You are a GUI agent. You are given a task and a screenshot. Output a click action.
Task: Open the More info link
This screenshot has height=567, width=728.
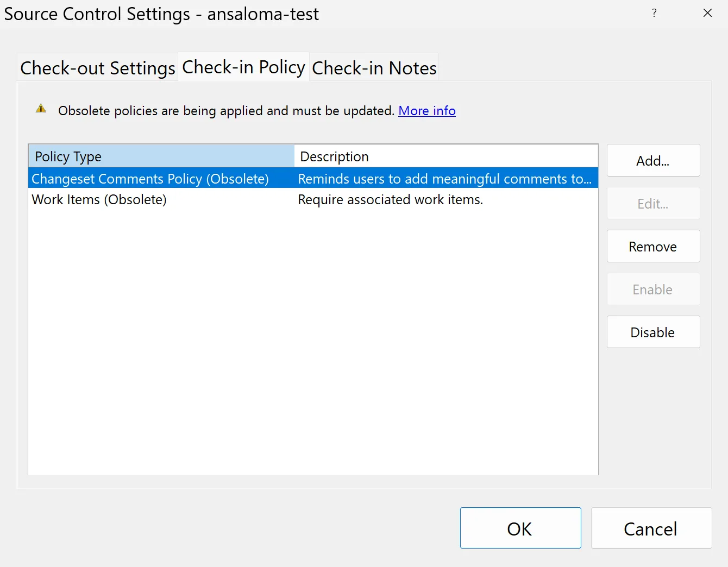pos(426,111)
